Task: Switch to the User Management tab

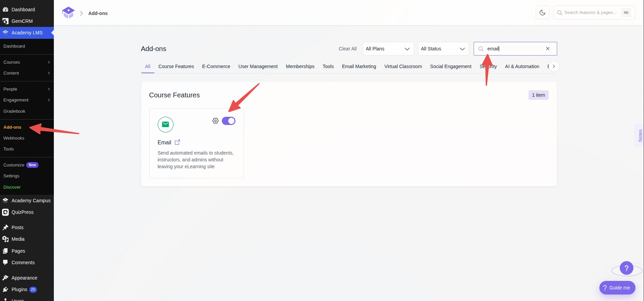Action: 258,66
